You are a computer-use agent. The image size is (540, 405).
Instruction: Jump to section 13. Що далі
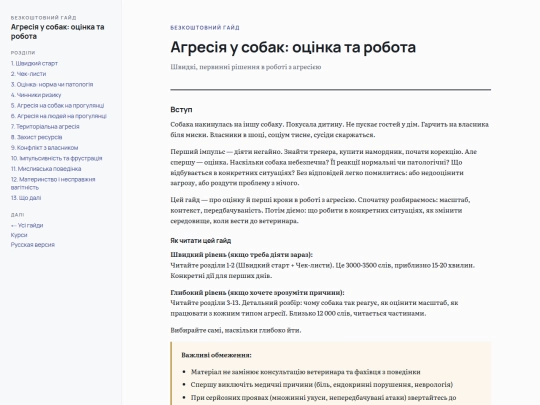coord(26,198)
